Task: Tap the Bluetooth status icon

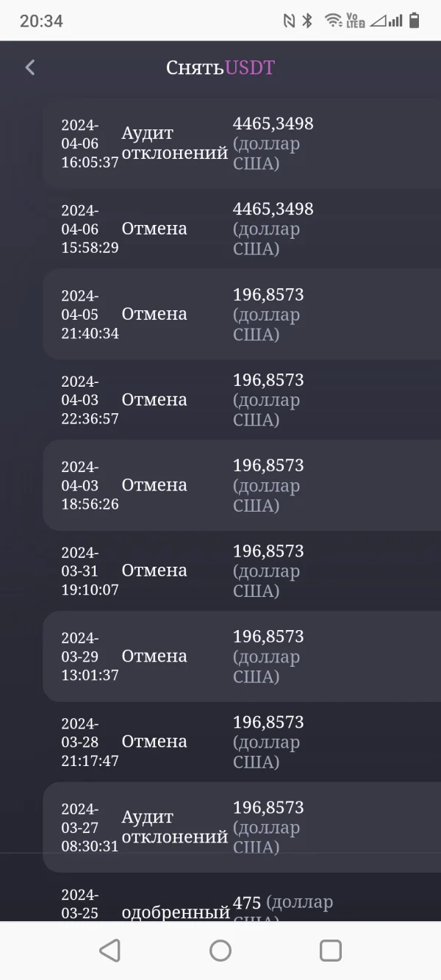Action: click(x=307, y=21)
